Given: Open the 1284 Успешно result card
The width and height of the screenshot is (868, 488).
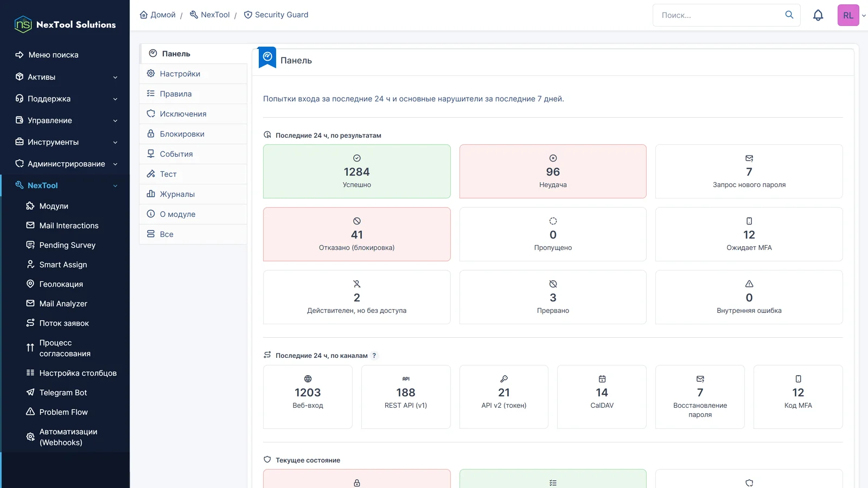Looking at the screenshot, I should point(357,171).
